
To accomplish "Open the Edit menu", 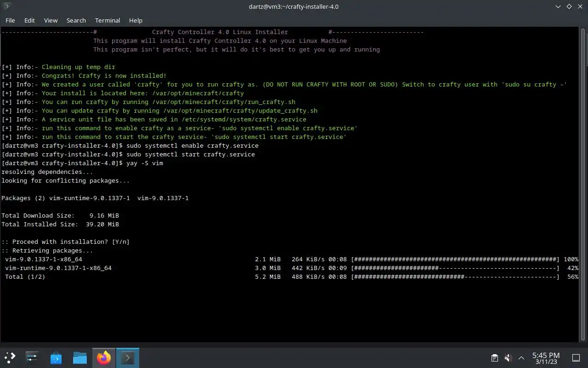I will pos(29,20).
